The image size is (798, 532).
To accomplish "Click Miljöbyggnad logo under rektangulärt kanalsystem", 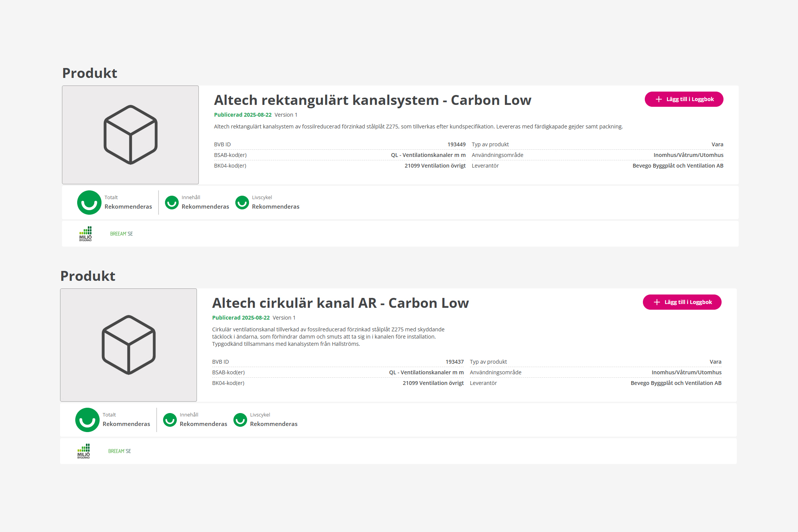I will click(x=86, y=234).
